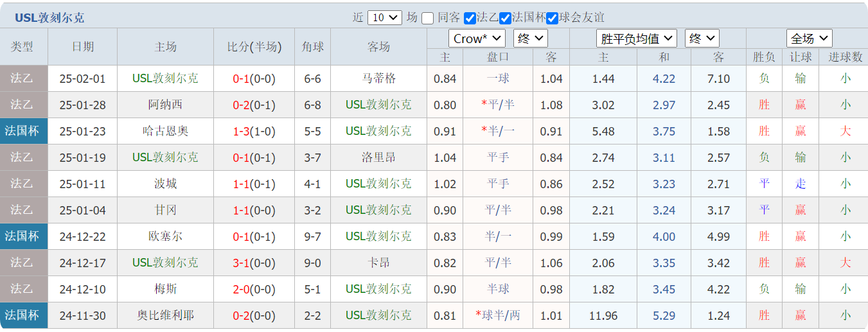Click the 比分(半场) column header
Screen dimensions: 868x332
click(254, 47)
